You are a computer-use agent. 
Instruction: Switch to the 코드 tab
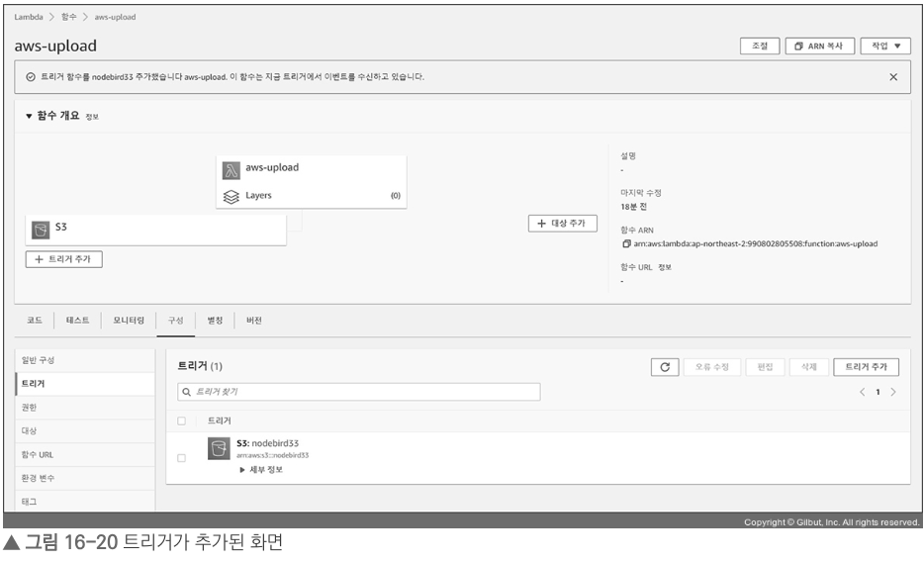point(35,321)
